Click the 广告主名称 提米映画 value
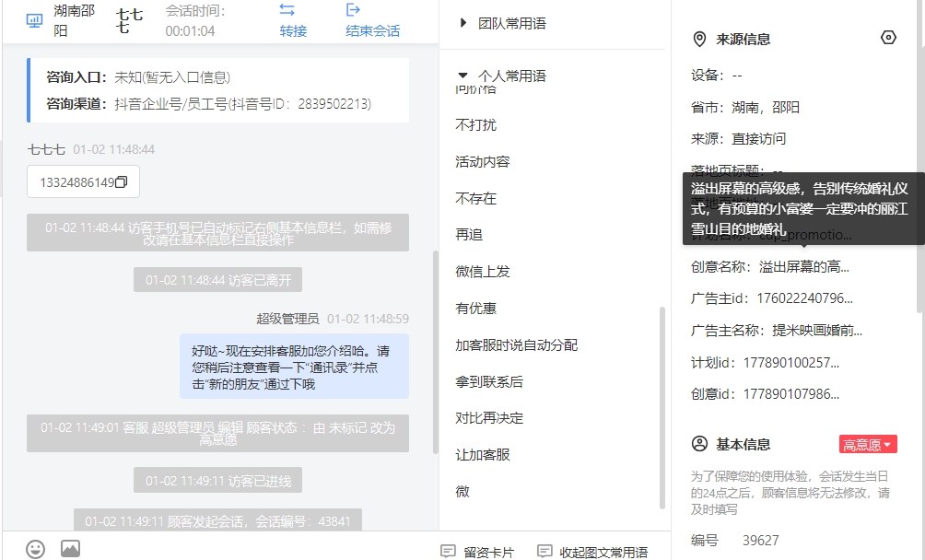This screenshot has width=925, height=560. point(817,330)
